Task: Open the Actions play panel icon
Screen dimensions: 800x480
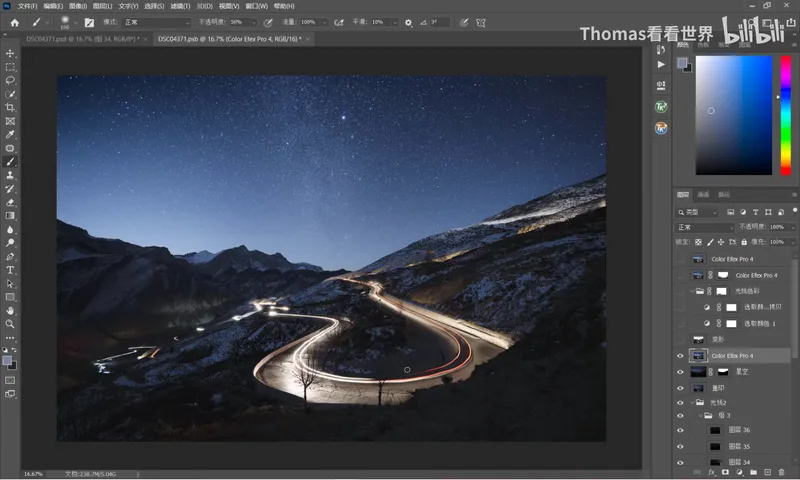Action: 661,64
